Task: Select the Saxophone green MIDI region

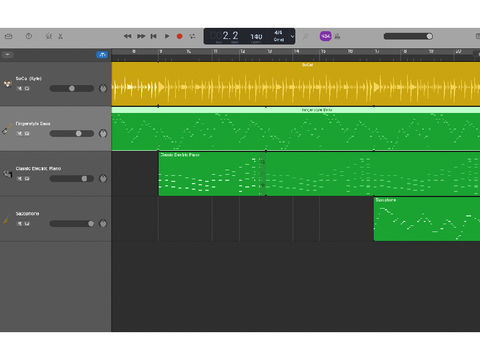Action: [x=427, y=219]
